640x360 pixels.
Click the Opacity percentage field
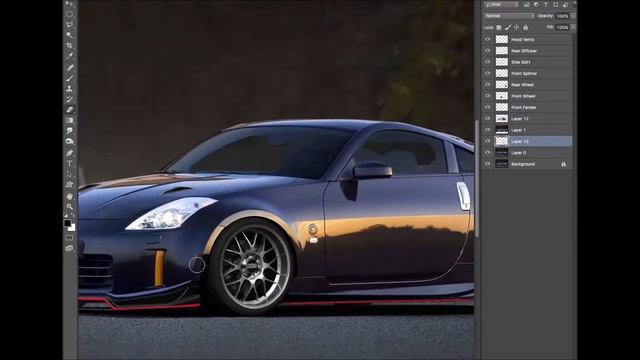tap(562, 16)
